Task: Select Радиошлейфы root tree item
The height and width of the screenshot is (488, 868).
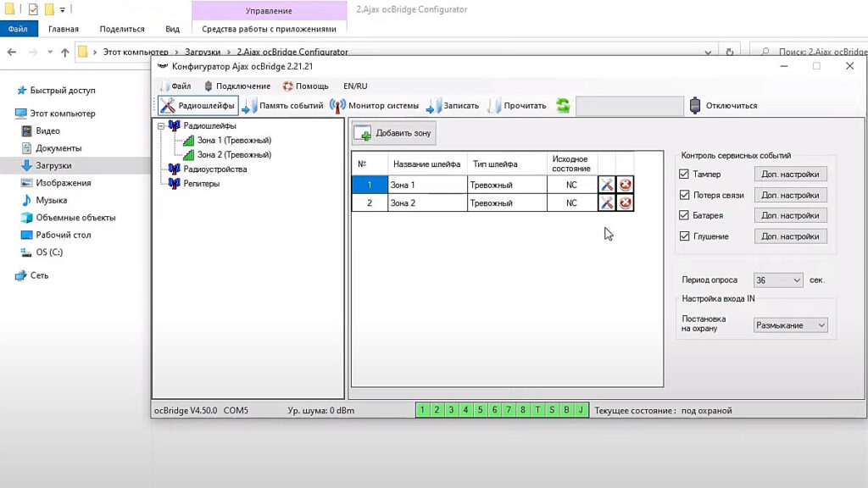Action: (209, 125)
